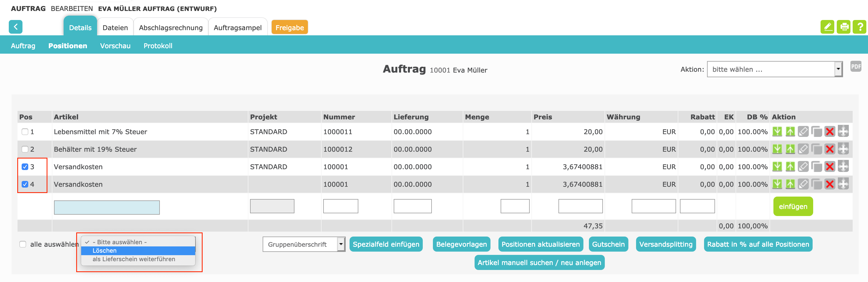Click the edit pencil icon for position 3
This screenshot has width=868, height=282.
pyautogui.click(x=803, y=166)
